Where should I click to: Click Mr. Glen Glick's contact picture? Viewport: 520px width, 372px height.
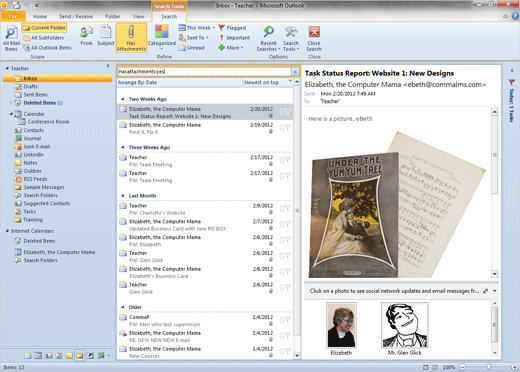pyautogui.click(x=404, y=325)
